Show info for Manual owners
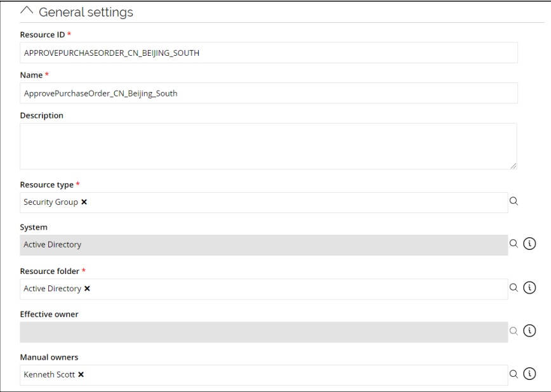Viewport: 551px width, 392px height. point(529,374)
